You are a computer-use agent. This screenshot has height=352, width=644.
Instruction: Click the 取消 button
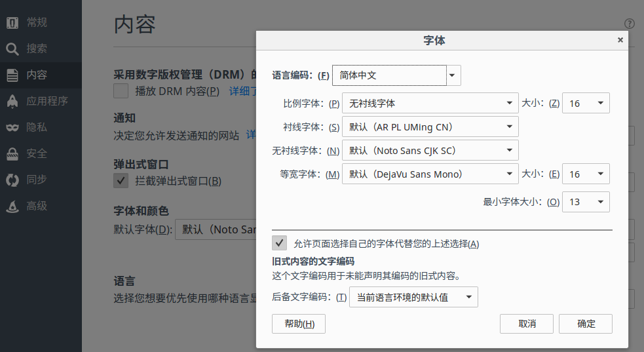click(526, 324)
